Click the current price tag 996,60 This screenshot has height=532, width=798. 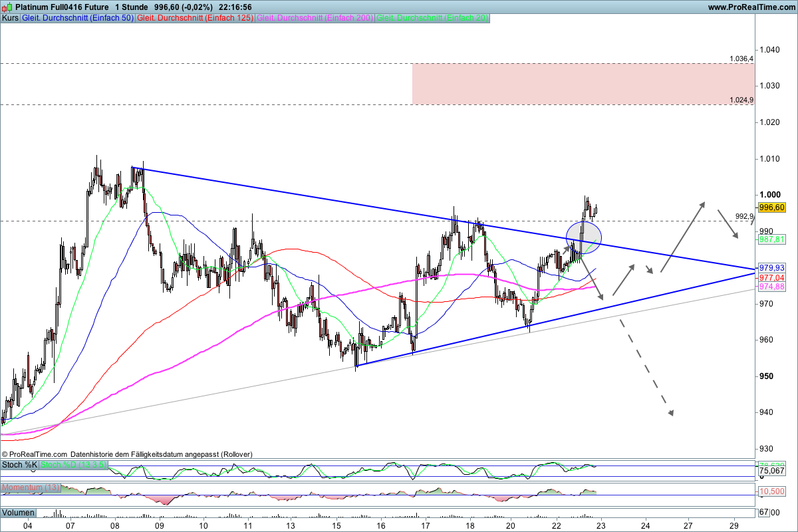click(x=772, y=208)
